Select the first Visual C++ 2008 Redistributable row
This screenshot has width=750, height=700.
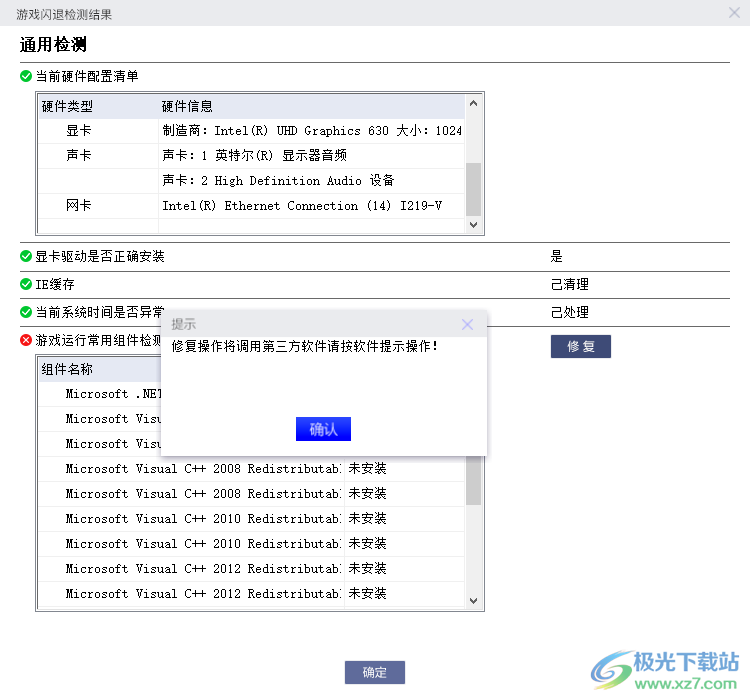pos(251,469)
